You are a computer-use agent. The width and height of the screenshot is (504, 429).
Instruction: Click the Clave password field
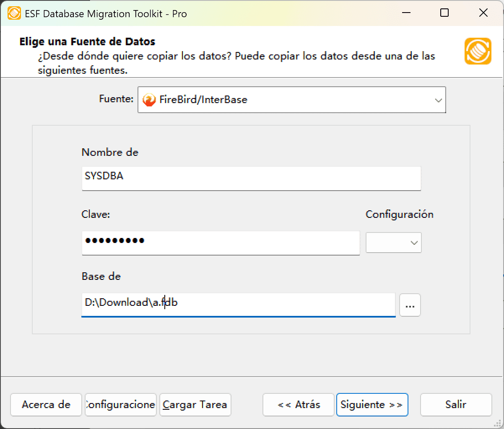pos(221,243)
